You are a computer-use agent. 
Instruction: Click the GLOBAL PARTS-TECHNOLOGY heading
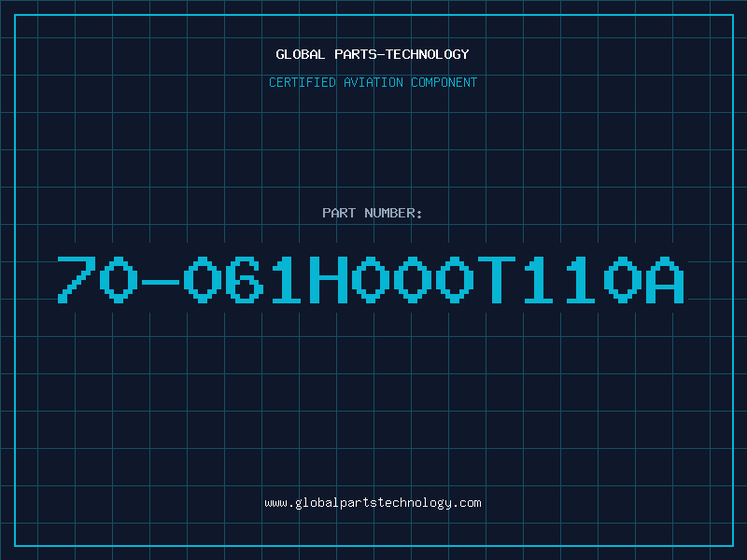pyautogui.click(x=373, y=54)
